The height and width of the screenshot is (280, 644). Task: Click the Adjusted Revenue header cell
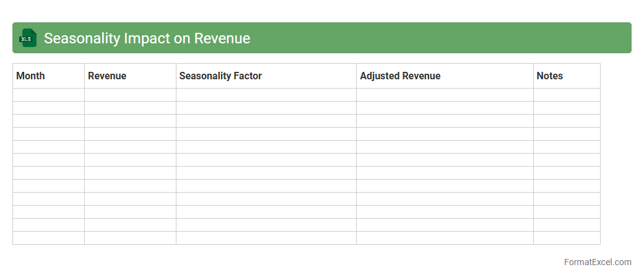pyautogui.click(x=444, y=76)
